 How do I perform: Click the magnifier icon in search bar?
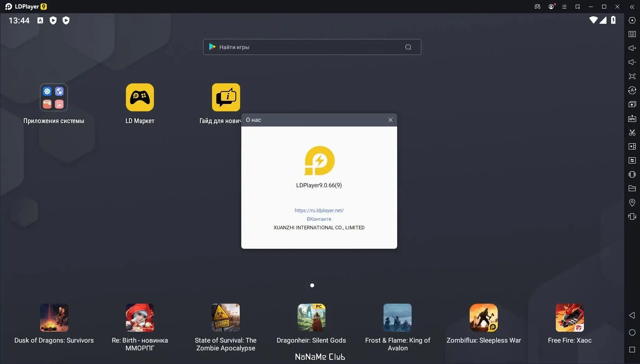[408, 47]
